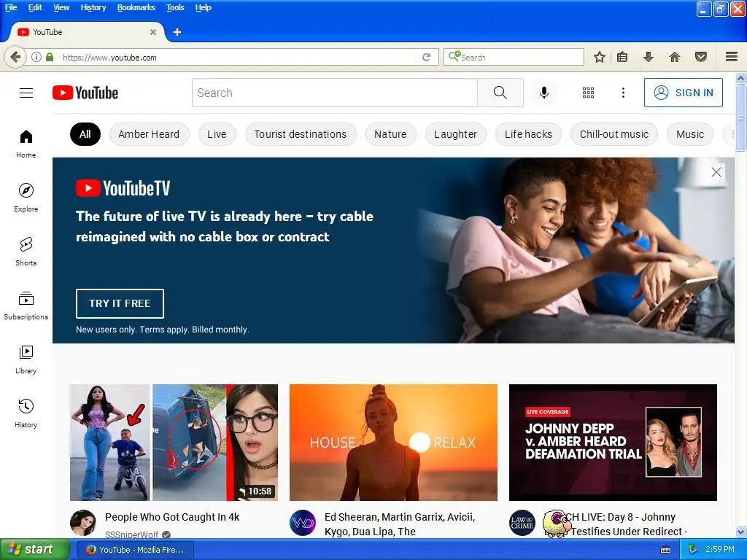Click the keyboard icon in system tray
Image resolution: width=747 pixels, height=560 pixels.
[665, 550]
